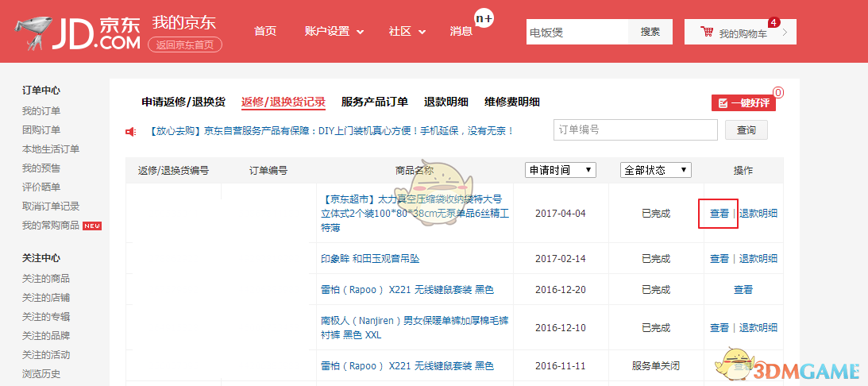Open the n+ message badge
868x386 pixels.
tap(484, 18)
